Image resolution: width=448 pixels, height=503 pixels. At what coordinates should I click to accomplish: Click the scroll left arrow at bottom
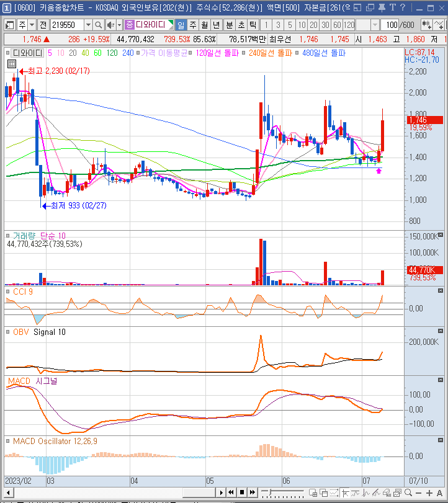pyautogui.click(x=9, y=492)
